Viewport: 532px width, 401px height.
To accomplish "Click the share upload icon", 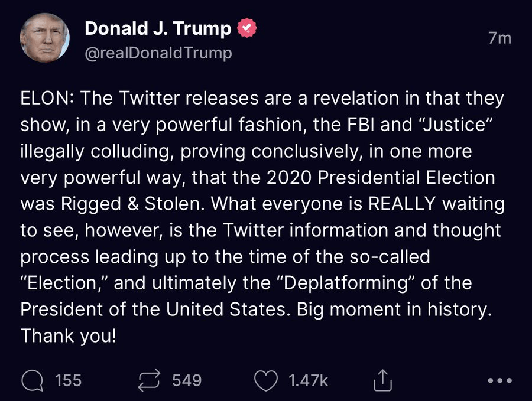I will pos(383,381).
